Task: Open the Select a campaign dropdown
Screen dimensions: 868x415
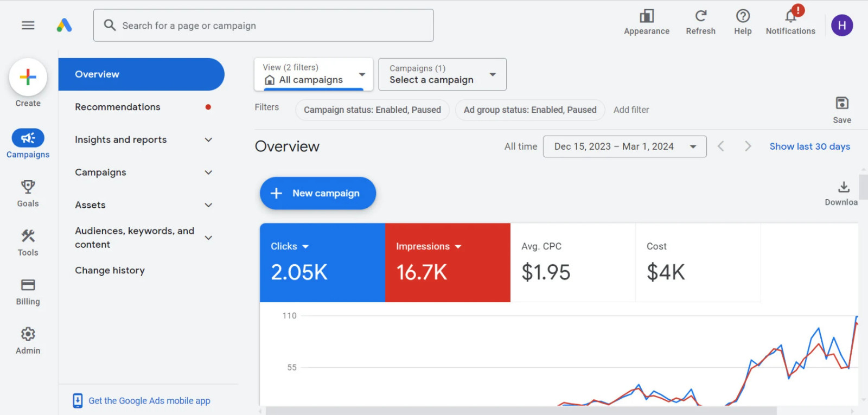Action: 443,74
